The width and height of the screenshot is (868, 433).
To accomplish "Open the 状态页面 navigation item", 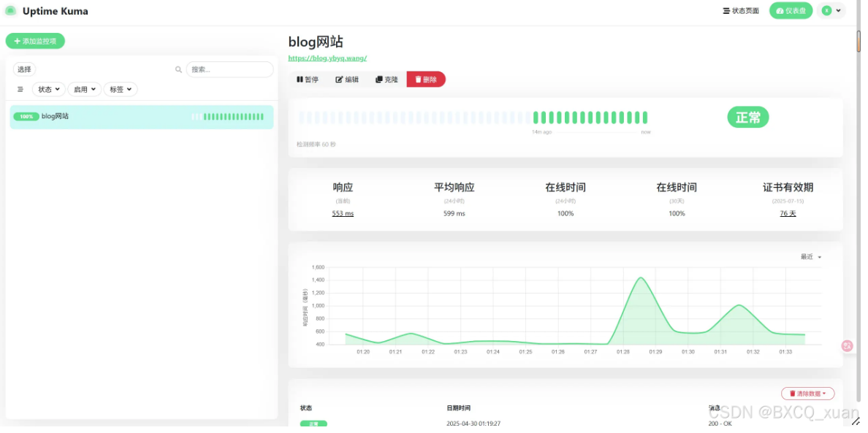I will click(x=741, y=11).
